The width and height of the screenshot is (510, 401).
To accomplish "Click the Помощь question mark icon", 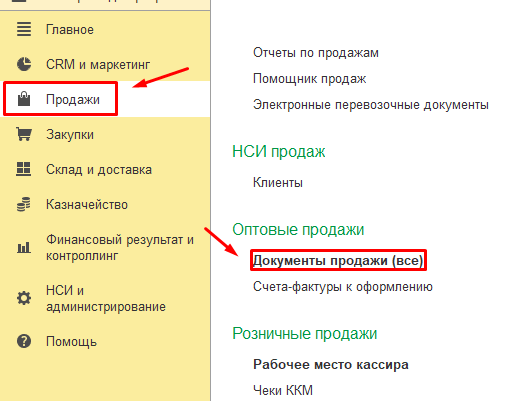I will tap(24, 341).
